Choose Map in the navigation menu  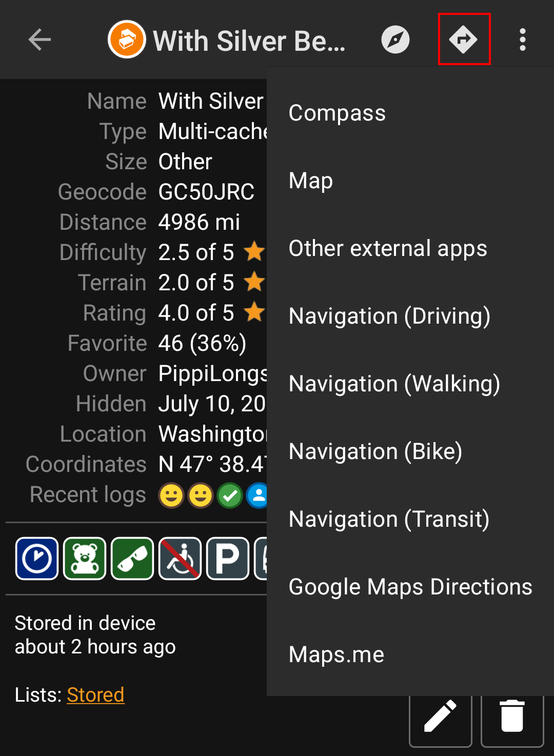click(x=311, y=181)
